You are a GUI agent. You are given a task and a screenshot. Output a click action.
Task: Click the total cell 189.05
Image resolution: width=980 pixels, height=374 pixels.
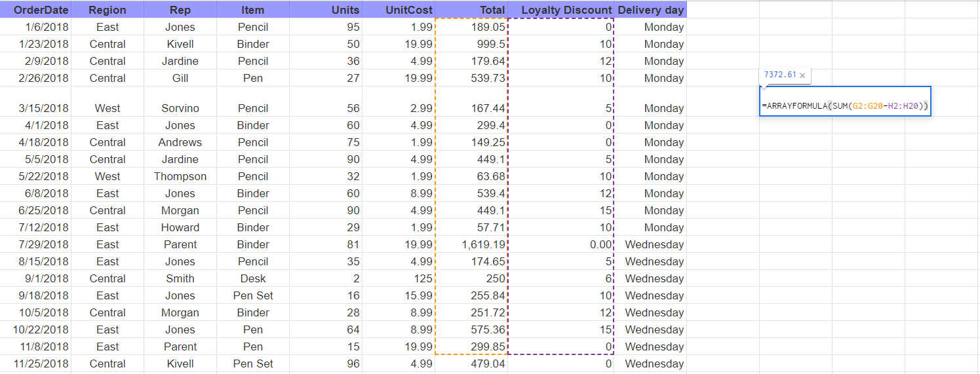coord(471,27)
